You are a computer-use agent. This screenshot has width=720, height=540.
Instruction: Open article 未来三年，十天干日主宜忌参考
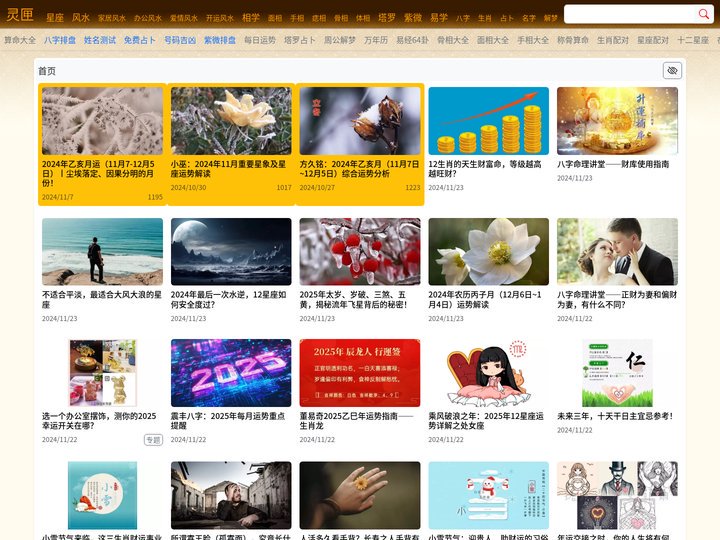pyautogui.click(x=615, y=416)
